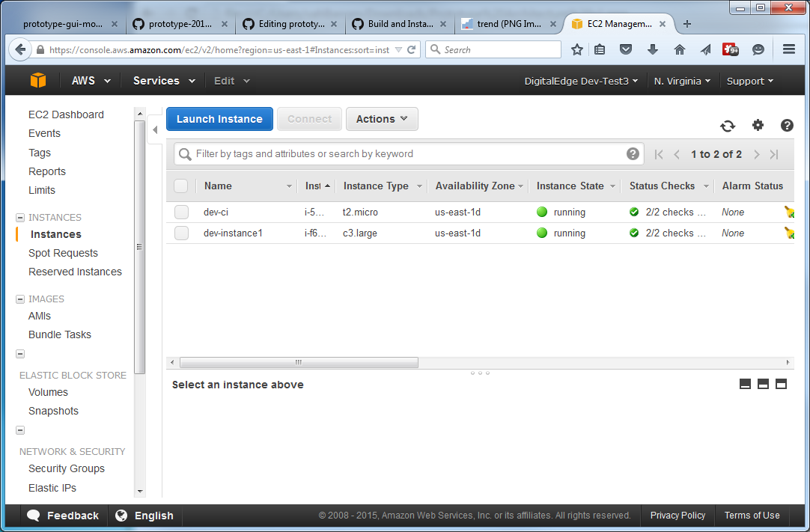
Task: Open the Edit menu in AWS bar
Action: 232,81
